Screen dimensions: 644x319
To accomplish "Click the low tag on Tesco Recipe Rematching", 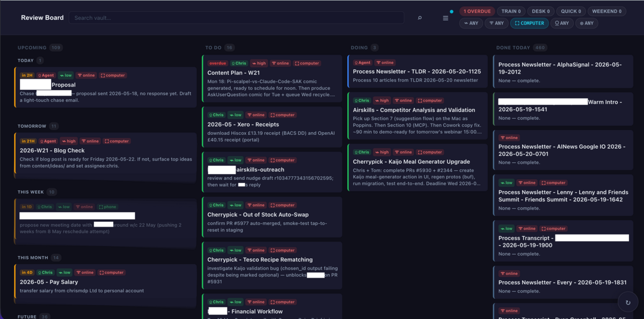I will (235, 250).
